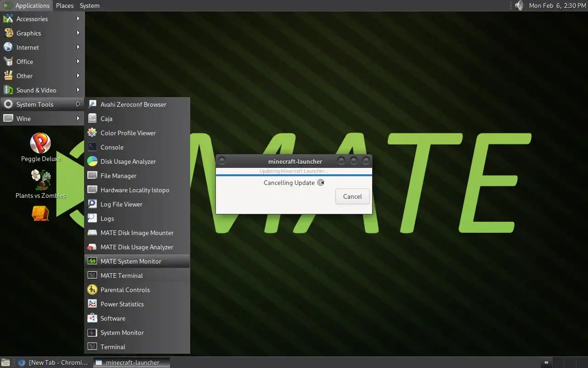Select the Office category label
The image size is (588, 368).
tap(25, 62)
